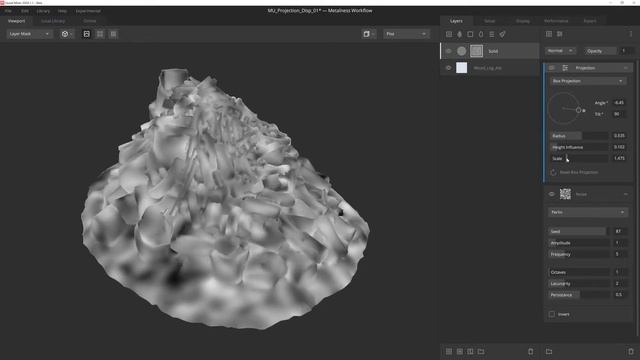Select the single-view viewport layout icon
This screenshot has height=360, width=640.
pyautogui.click(x=87, y=34)
